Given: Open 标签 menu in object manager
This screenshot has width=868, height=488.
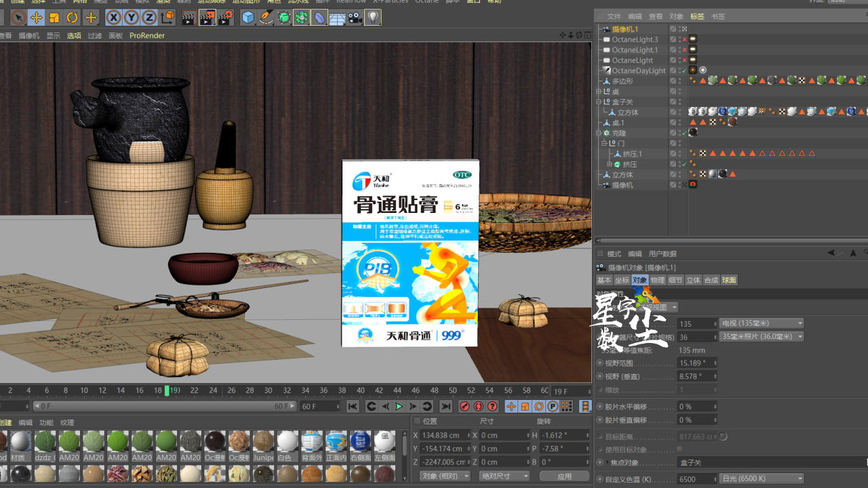Looking at the screenshot, I should (x=697, y=16).
